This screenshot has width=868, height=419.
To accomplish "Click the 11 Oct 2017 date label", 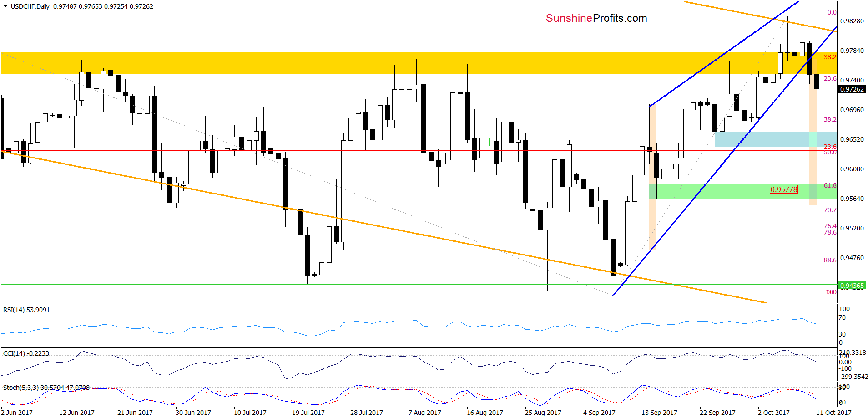I will 834,413.
